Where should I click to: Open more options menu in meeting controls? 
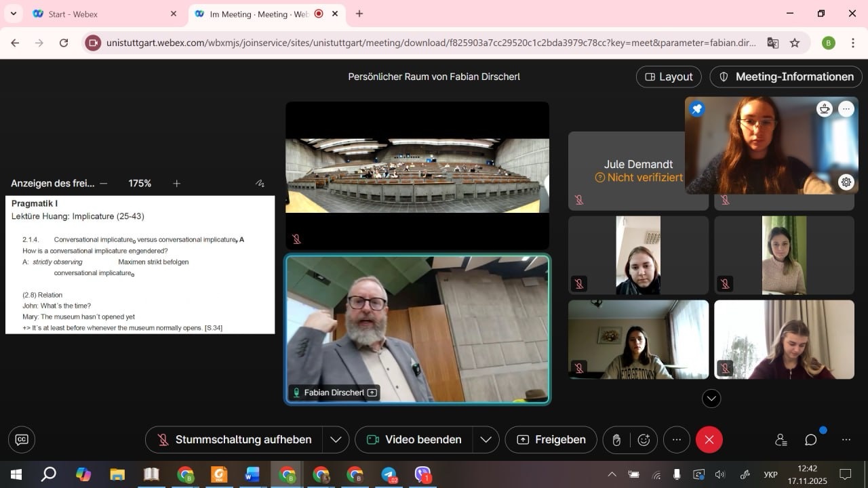(x=676, y=440)
